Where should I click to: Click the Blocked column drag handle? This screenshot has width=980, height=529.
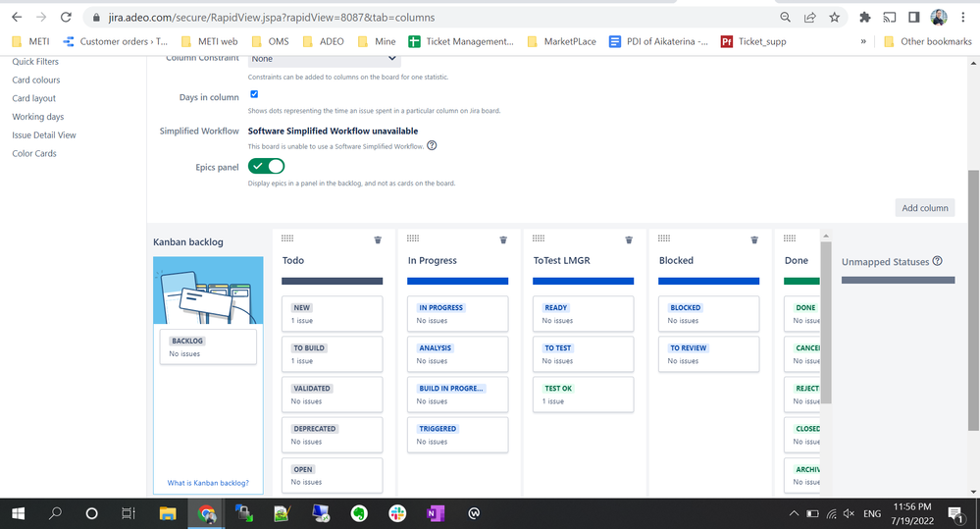(664, 238)
